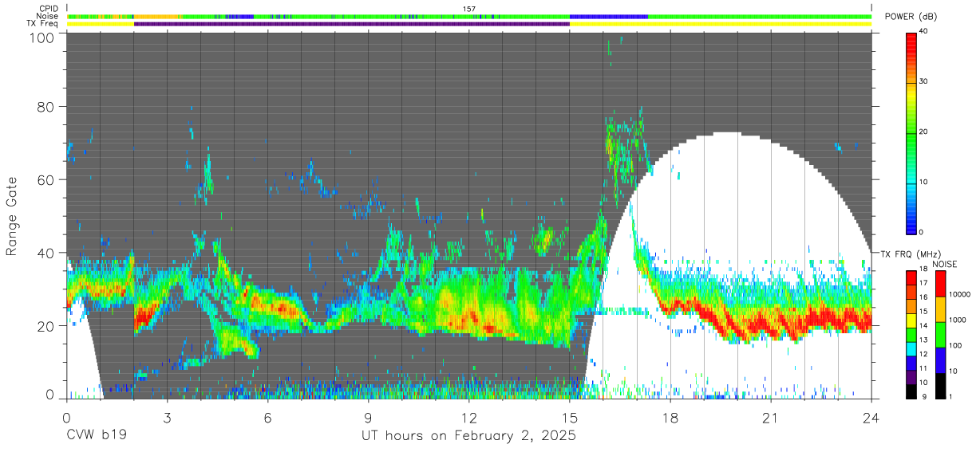Click the 14 label on the TX FRQ legend

click(x=924, y=325)
